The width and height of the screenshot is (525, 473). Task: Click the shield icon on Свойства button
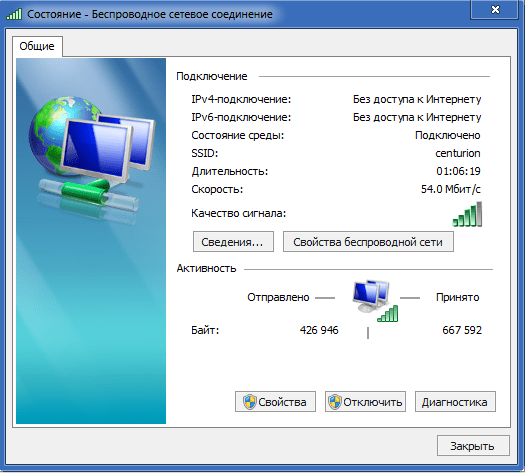(x=249, y=402)
